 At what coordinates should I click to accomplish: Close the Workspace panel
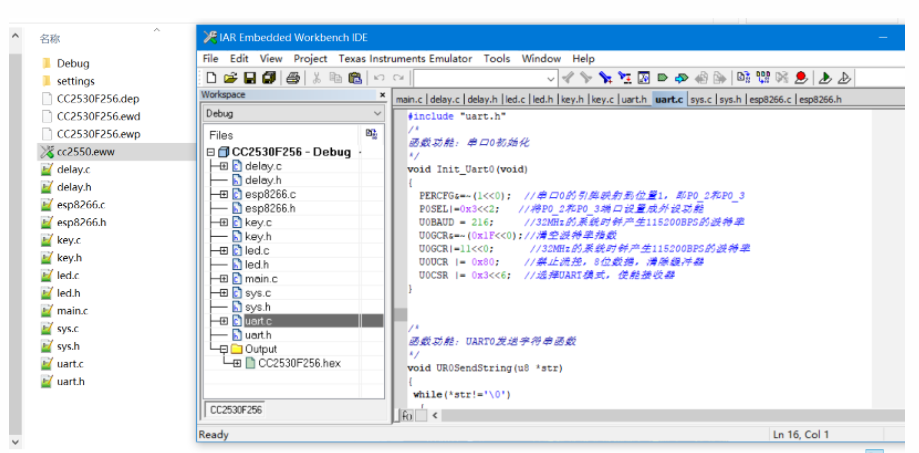point(383,95)
